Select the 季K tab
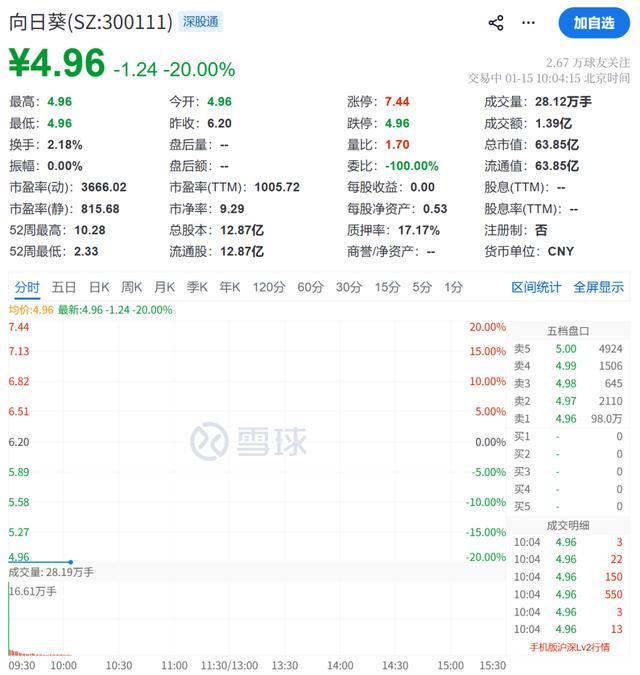Screen dimensions: 640x675 pos(197,287)
